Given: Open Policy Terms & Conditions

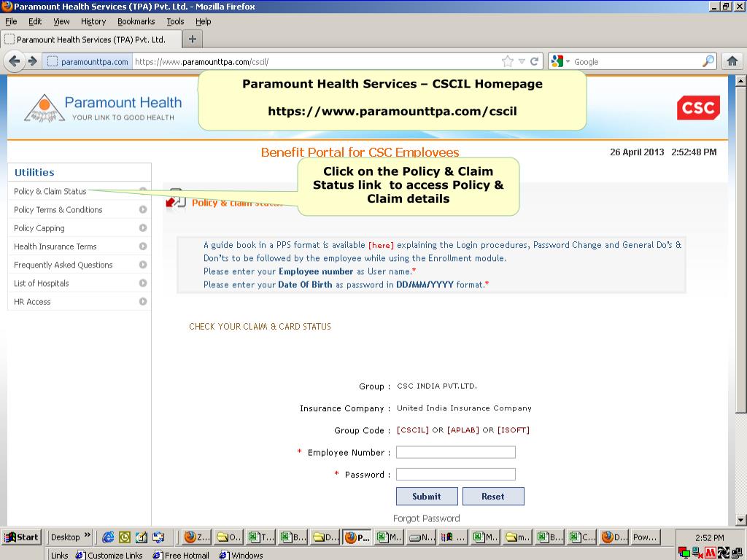Looking at the screenshot, I should [x=58, y=209].
